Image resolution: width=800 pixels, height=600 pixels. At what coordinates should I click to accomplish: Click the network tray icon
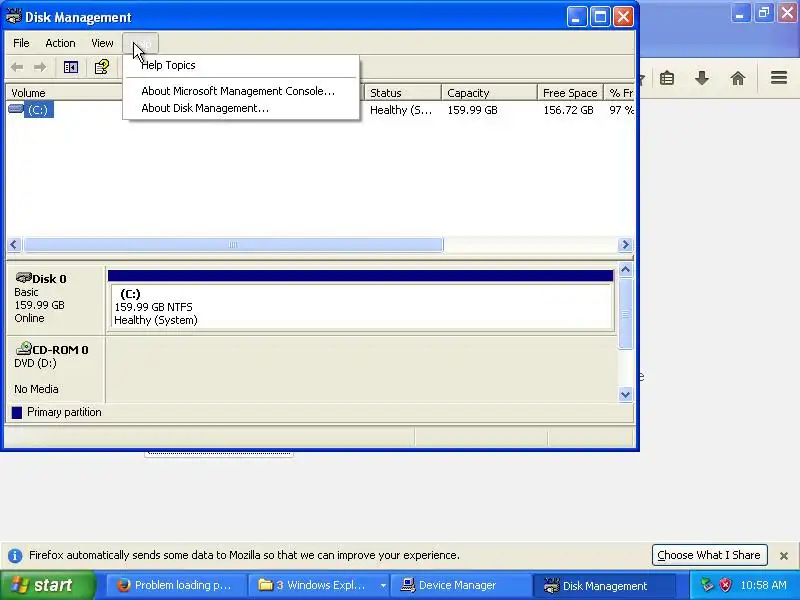tap(707, 585)
